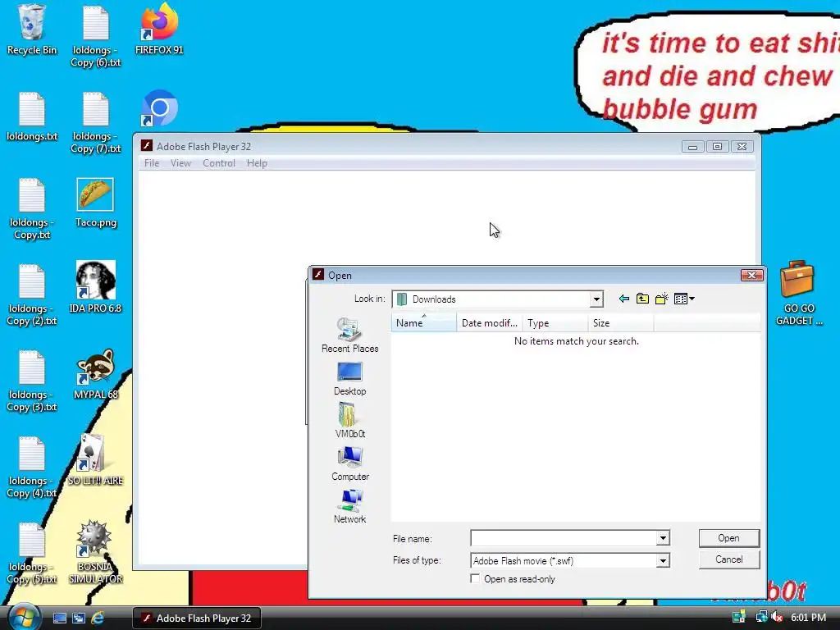This screenshot has height=630, width=840.
Task: Launch Internet Explorer from quick launch
Action: click(98, 619)
